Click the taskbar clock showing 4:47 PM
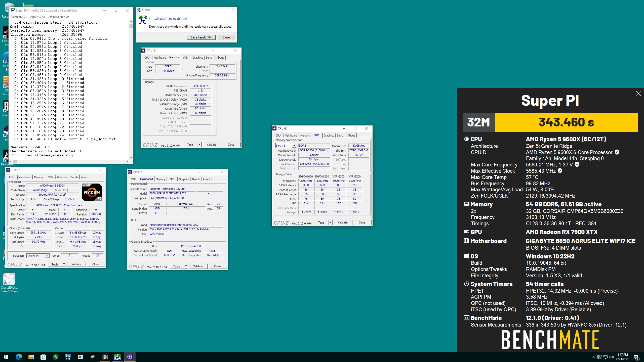Image resolution: width=644 pixels, height=362 pixels. 622,357
